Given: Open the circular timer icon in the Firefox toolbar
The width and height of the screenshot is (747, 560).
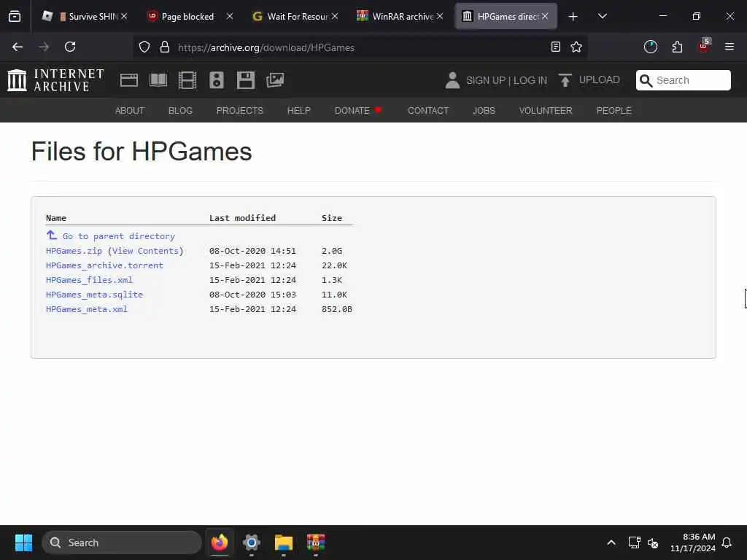Looking at the screenshot, I should click(x=650, y=47).
